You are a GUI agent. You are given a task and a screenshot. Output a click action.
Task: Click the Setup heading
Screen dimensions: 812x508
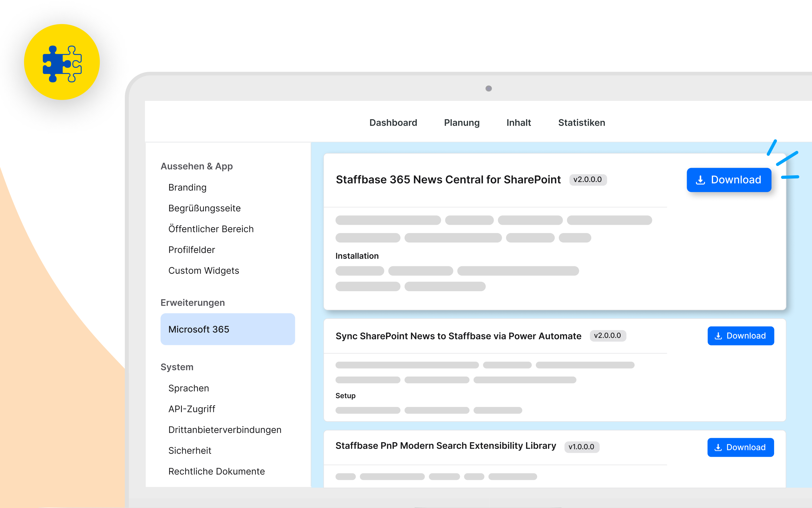[x=345, y=396]
